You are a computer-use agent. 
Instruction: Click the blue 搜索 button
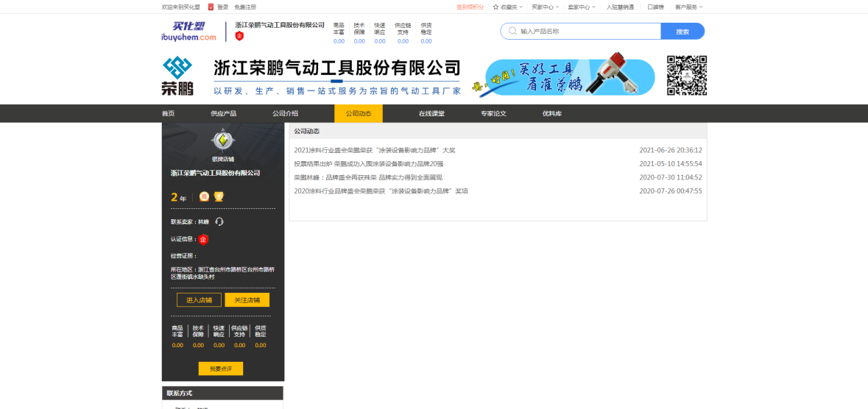[x=682, y=32]
